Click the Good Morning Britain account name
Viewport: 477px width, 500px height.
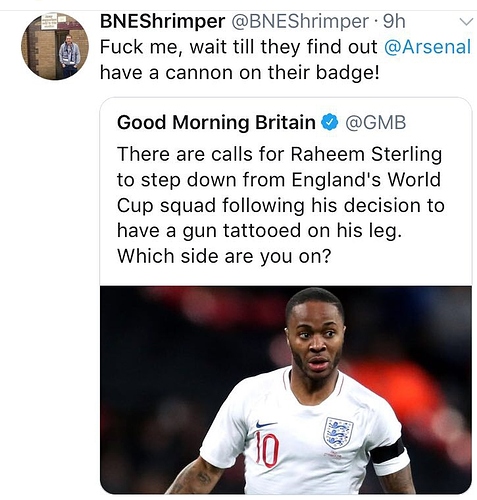[x=216, y=122]
